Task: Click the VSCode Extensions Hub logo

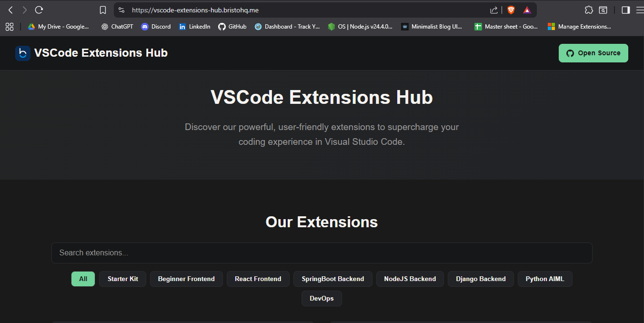Action: click(23, 53)
